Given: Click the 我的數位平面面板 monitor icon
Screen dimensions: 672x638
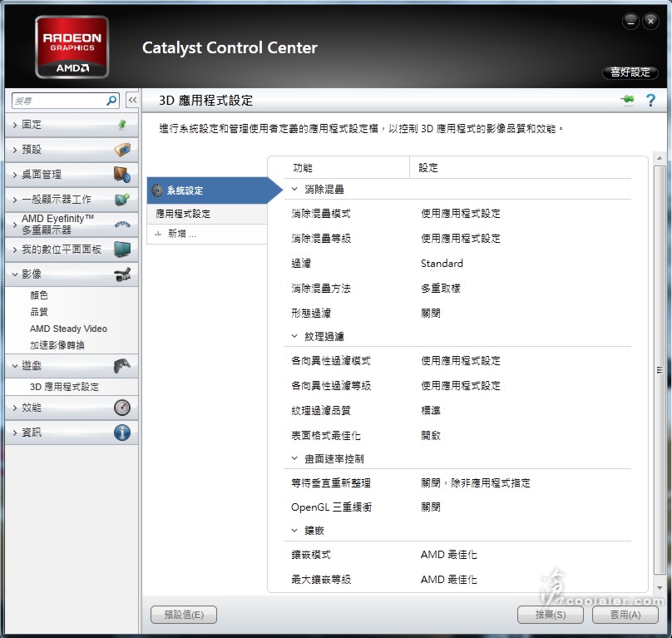Looking at the screenshot, I should (x=122, y=249).
